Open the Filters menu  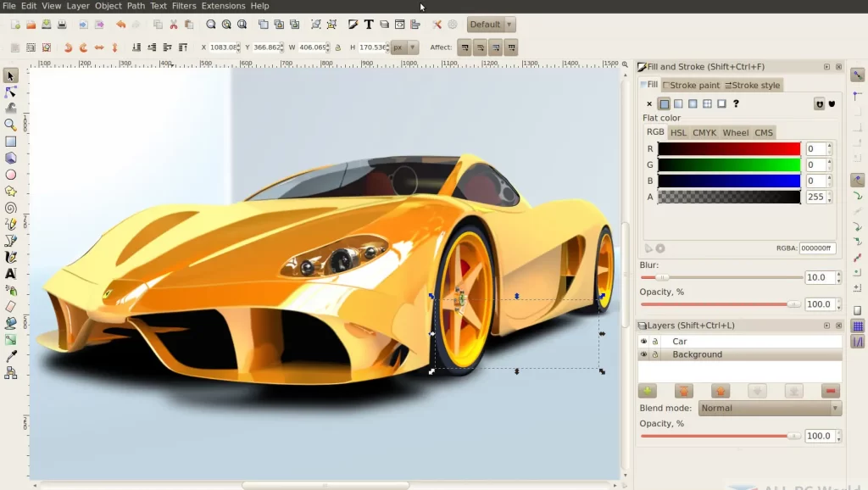[x=183, y=6]
